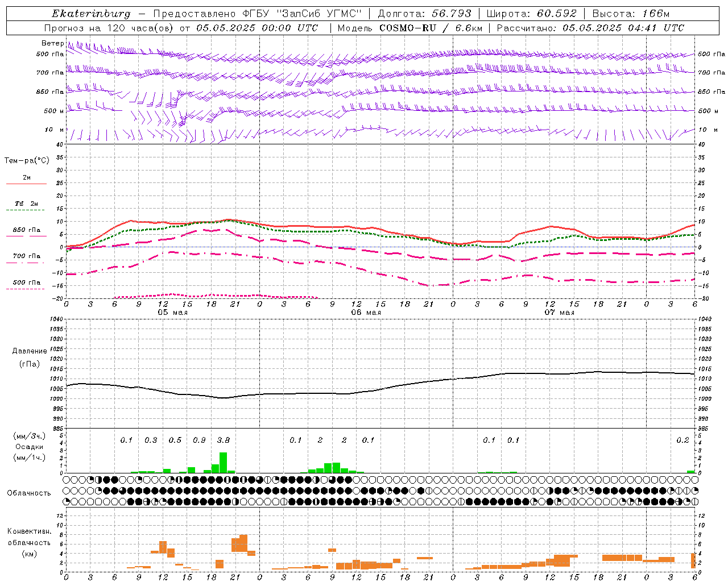Select the 'Модель COSMO-RU / 6.6км' text
Screen dimensions: 728x582
tap(410, 28)
